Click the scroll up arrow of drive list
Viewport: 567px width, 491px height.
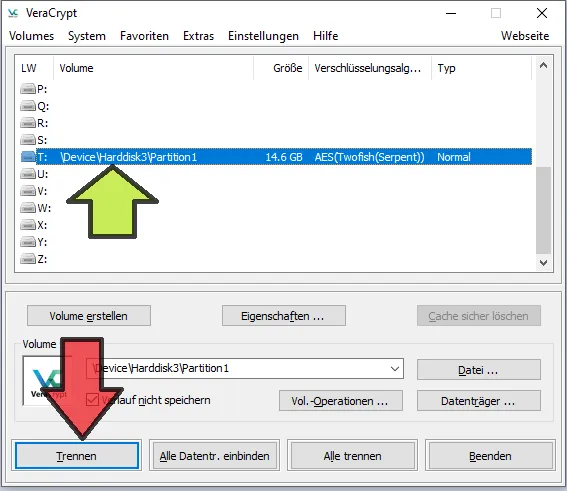(543, 65)
